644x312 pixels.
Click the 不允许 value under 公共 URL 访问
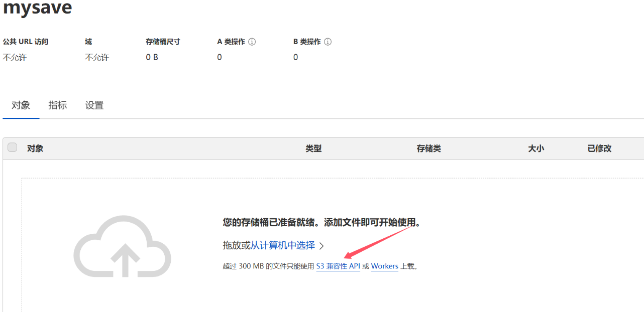tap(15, 58)
